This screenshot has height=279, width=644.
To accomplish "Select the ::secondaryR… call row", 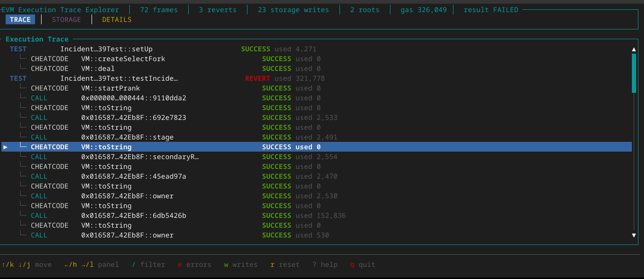I will pyautogui.click(x=317, y=157).
